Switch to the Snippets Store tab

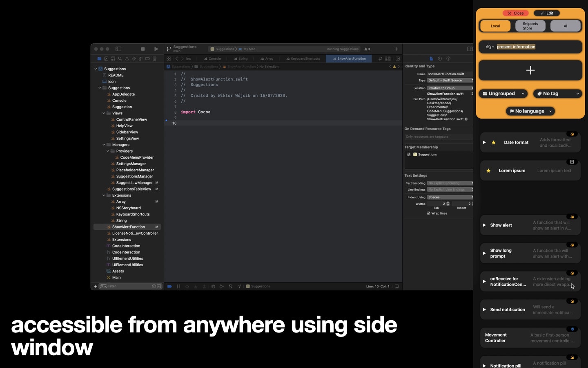(x=530, y=26)
